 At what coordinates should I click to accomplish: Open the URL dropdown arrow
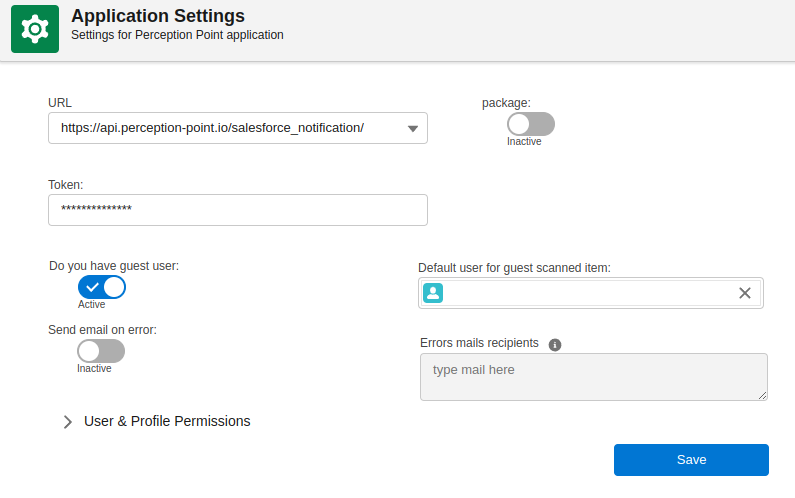coord(413,128)
